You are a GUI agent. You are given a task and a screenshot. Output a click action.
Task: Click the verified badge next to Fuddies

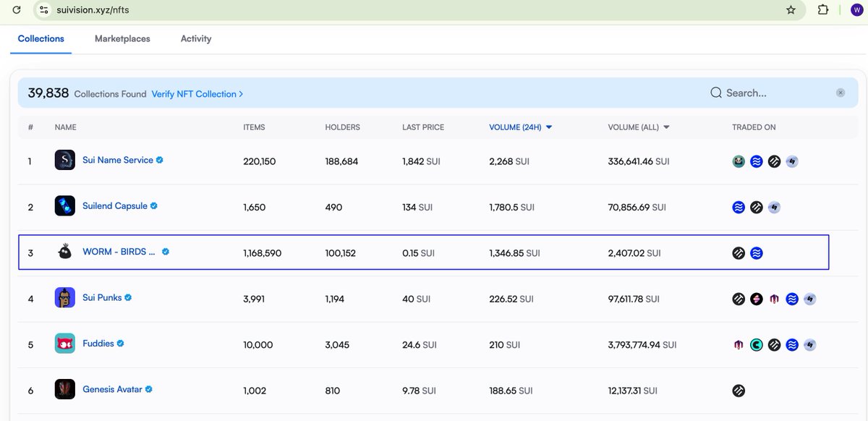point(121,344)
